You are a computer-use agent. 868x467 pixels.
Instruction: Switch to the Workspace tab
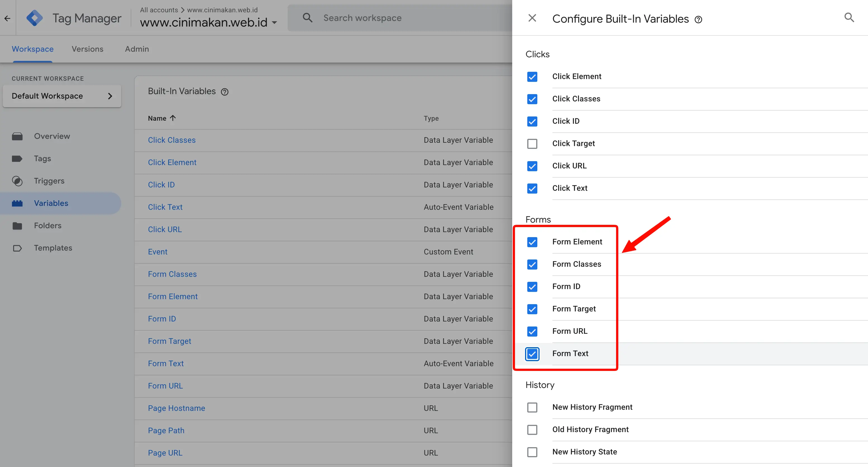tap(33, 49)
